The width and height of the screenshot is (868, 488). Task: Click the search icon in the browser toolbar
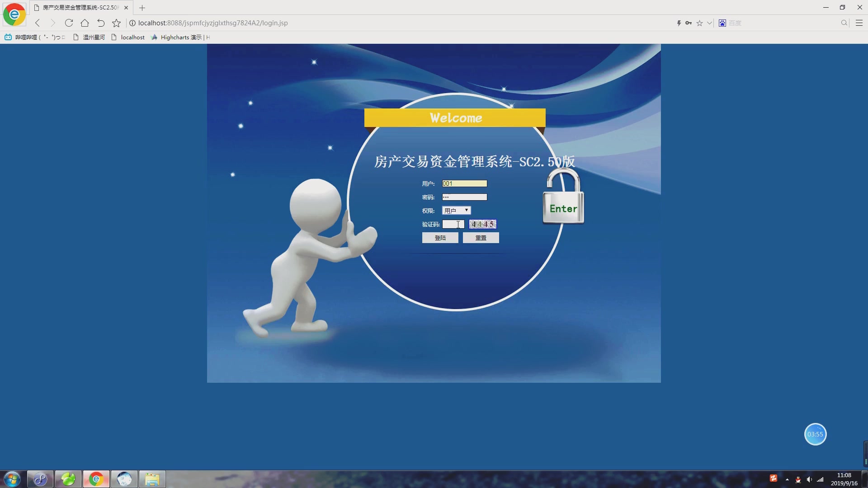[844, 23]
